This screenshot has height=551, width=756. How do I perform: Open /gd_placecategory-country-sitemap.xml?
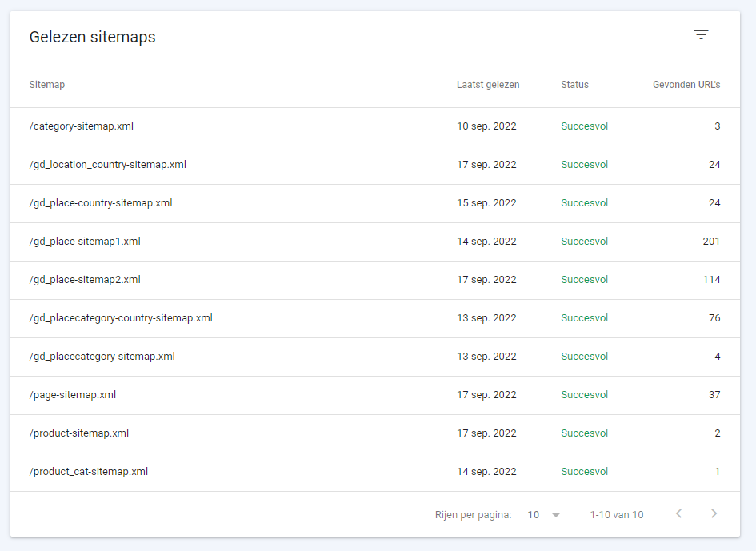(121, 318)
